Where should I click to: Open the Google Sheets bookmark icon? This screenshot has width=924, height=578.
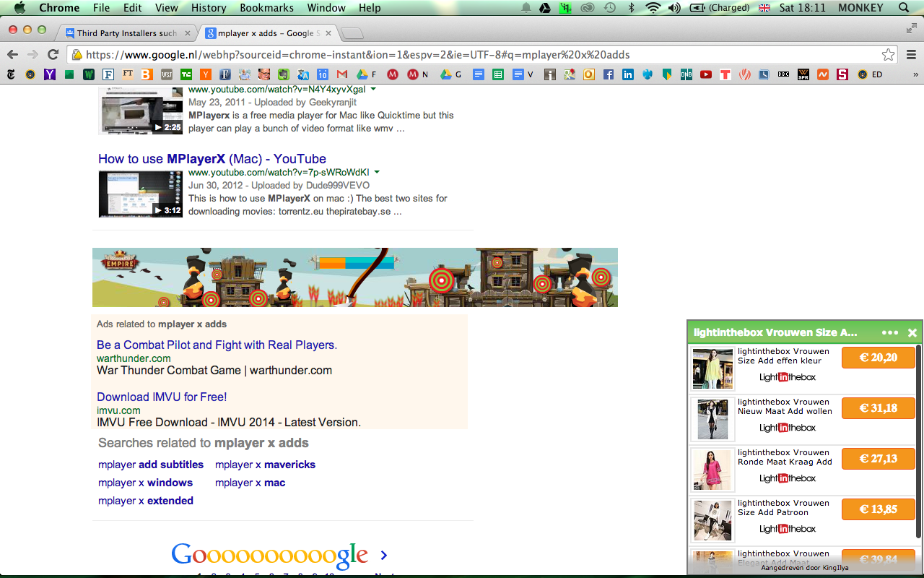coord(498,74)
